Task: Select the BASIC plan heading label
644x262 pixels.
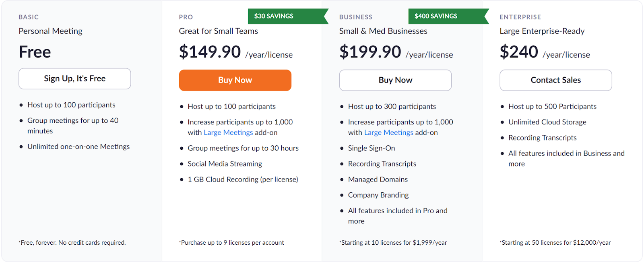Action: [29, 17]
